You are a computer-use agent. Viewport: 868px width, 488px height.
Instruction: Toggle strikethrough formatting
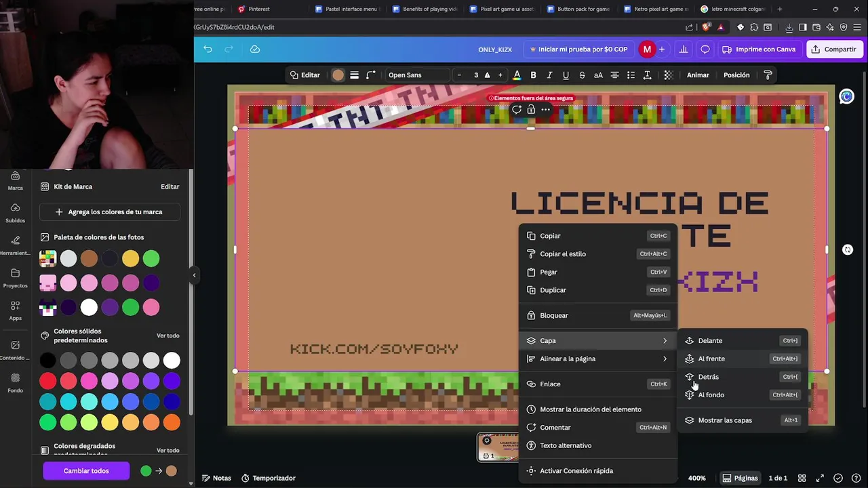(582, 75)
